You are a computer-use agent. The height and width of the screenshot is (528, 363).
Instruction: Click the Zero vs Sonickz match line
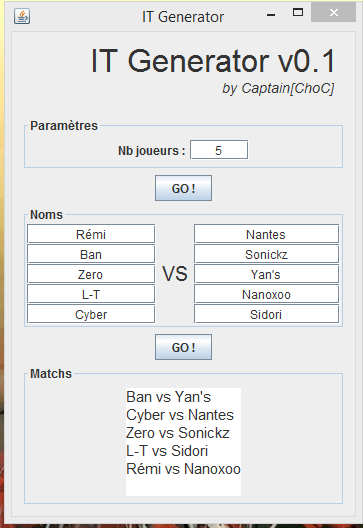pyautogui.click(x=178, y=433)
